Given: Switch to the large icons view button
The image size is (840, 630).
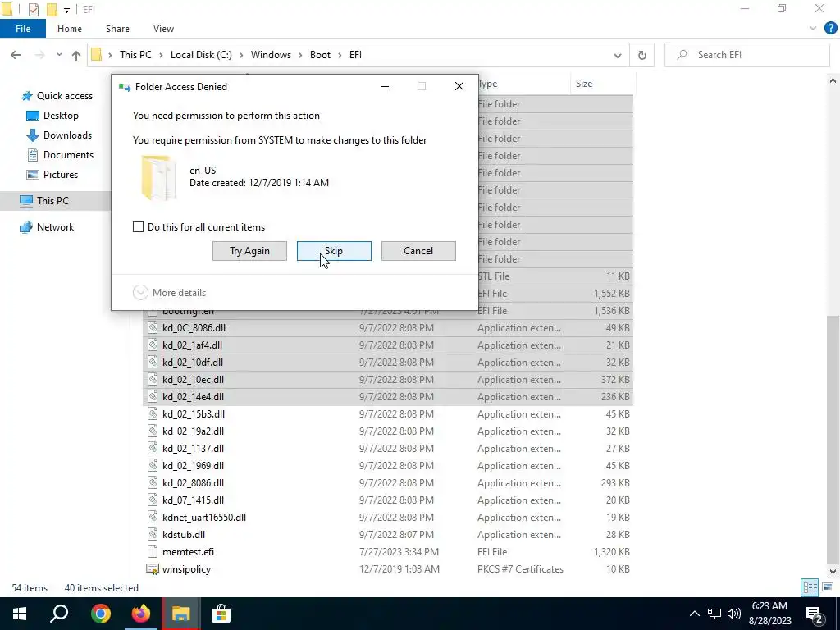Looking at the screenshot, I should pos(828,587).
